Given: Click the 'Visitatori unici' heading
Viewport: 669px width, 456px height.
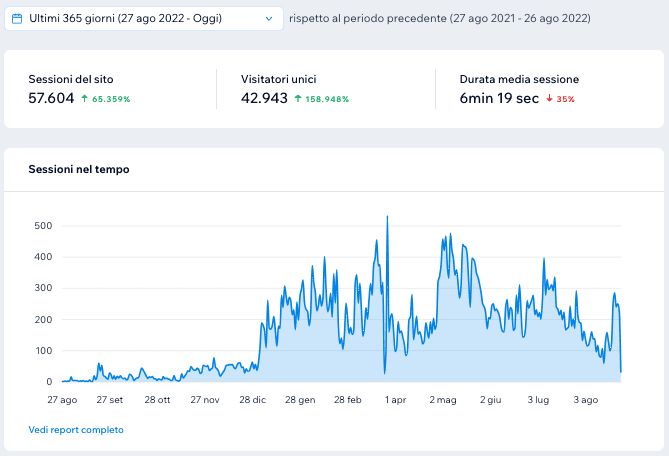Looking at the screenshot, I should pos(279,79).
